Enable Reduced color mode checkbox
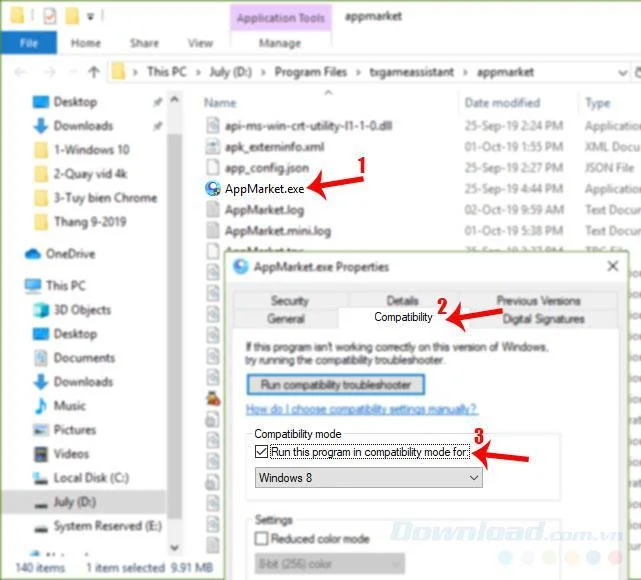 click(x=261, y=538)
